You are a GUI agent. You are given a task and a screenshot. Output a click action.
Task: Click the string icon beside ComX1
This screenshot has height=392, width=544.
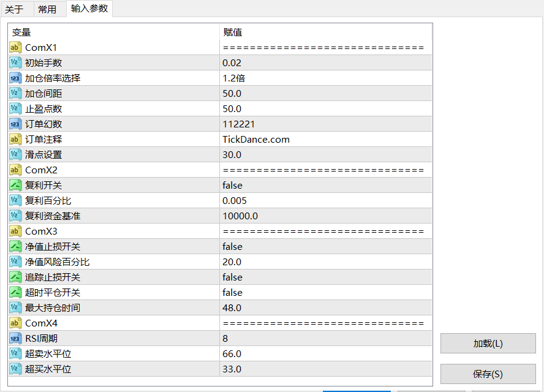16,48
